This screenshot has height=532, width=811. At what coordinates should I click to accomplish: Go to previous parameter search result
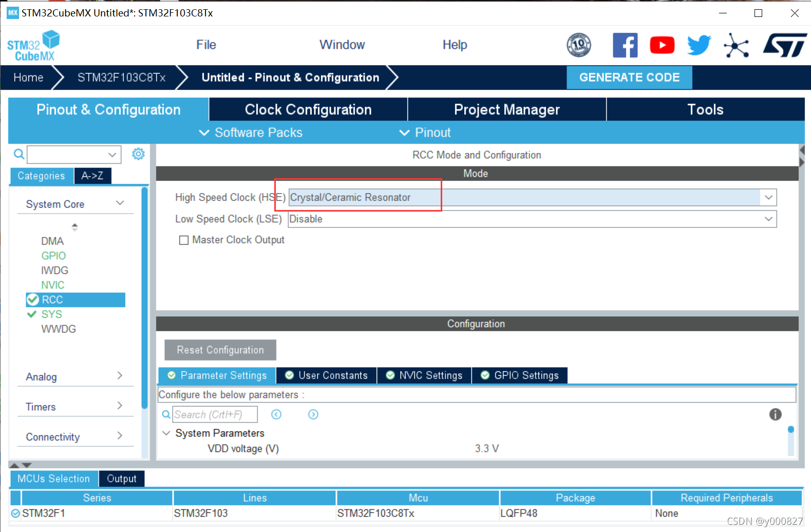point(276,414)
